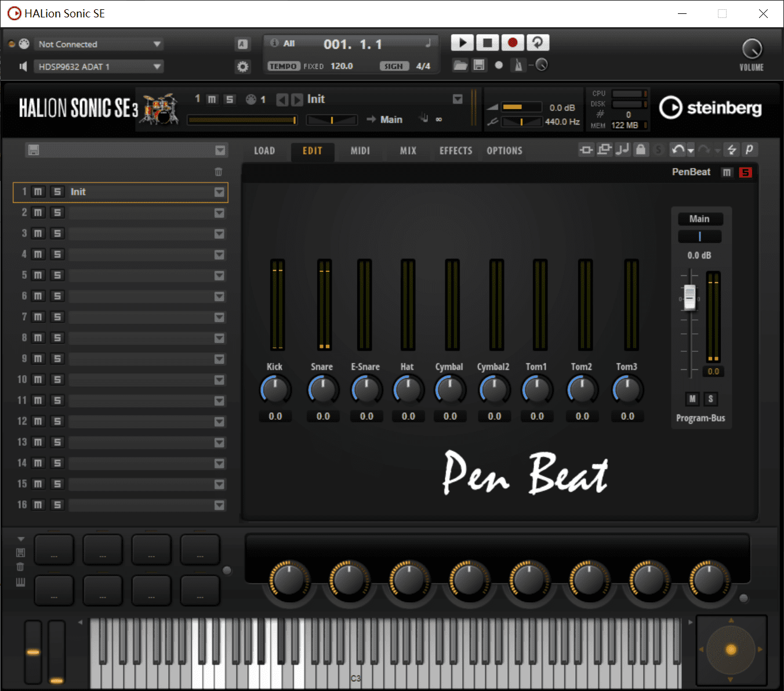Click the Undo arrow icon

677,150
